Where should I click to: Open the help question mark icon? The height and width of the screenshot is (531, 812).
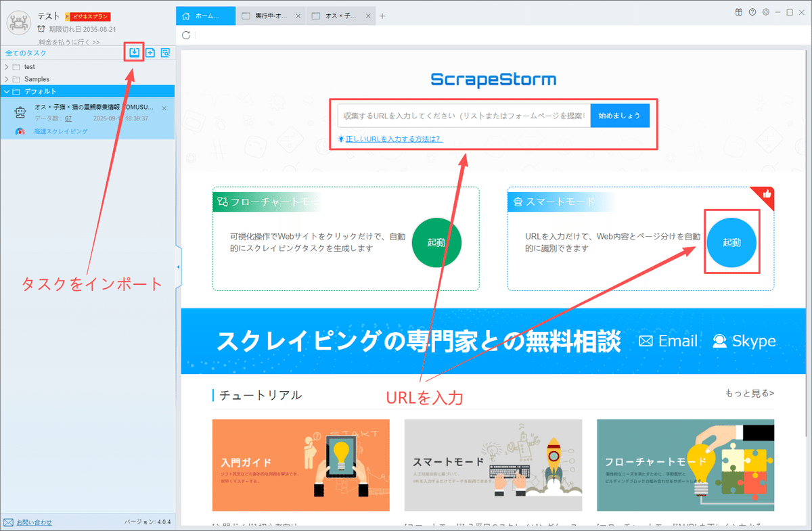(x=752, y=12)
